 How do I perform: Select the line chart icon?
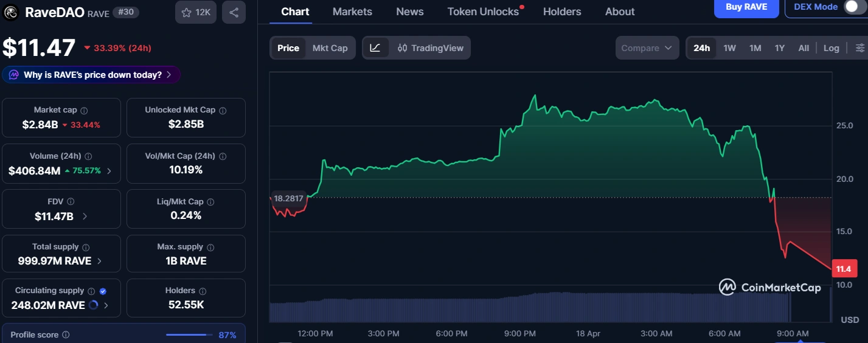point(375,48)
